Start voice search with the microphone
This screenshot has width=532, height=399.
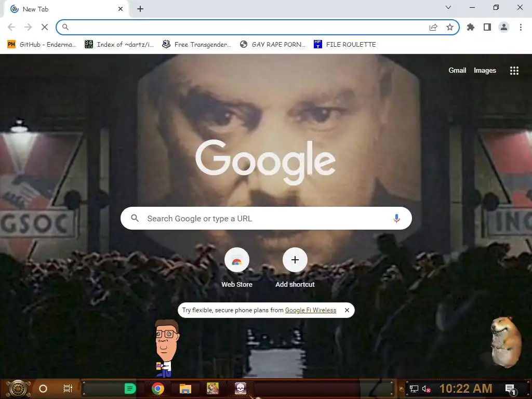point(396,218)
